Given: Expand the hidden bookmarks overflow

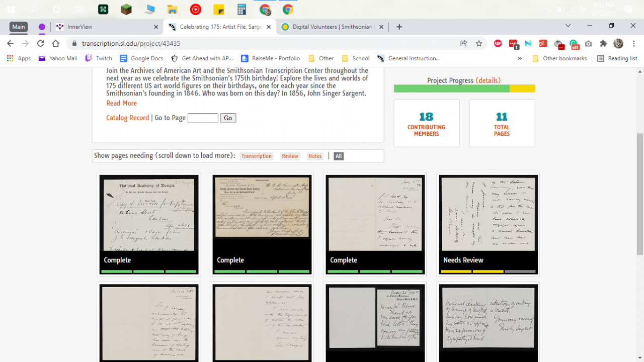Looking at the screenshot, I should 520,58.
